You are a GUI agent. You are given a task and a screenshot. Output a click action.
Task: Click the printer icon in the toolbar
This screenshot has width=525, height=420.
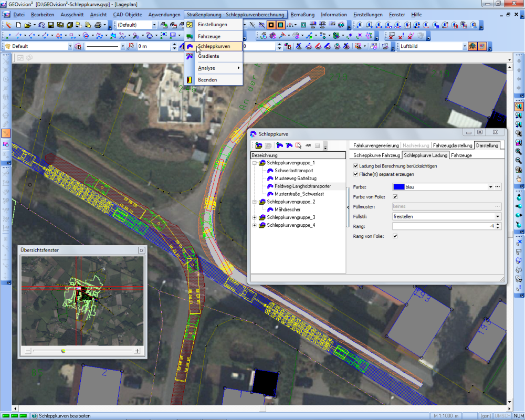pos(98,25)
